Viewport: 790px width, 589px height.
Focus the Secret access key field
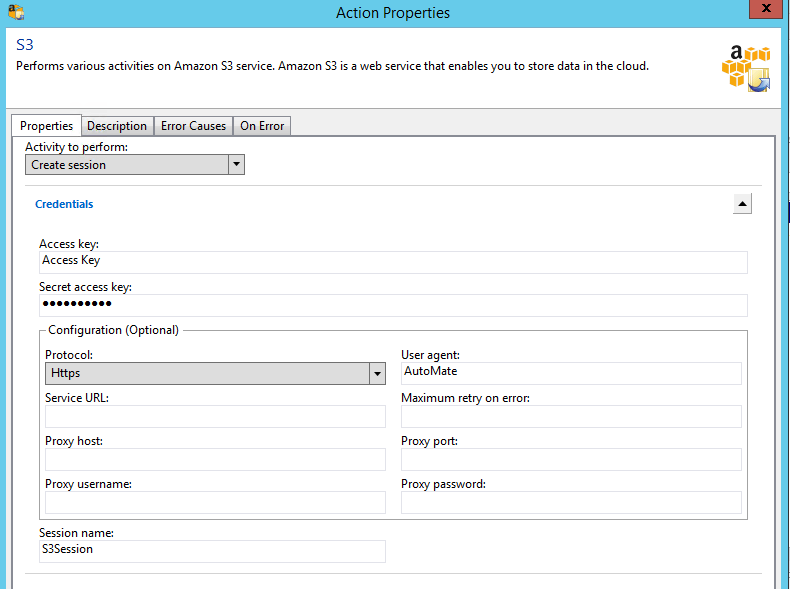tap(392, 304)
